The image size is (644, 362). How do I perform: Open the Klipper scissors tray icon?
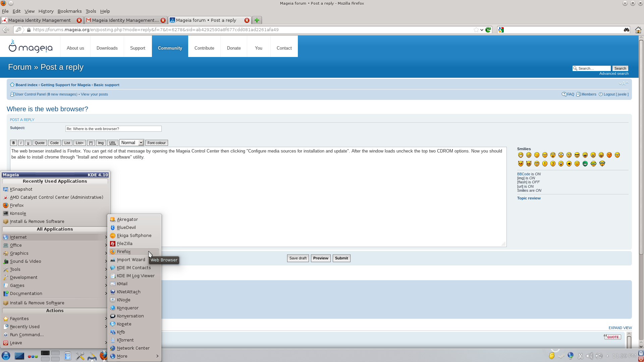[x=580, y=356]
